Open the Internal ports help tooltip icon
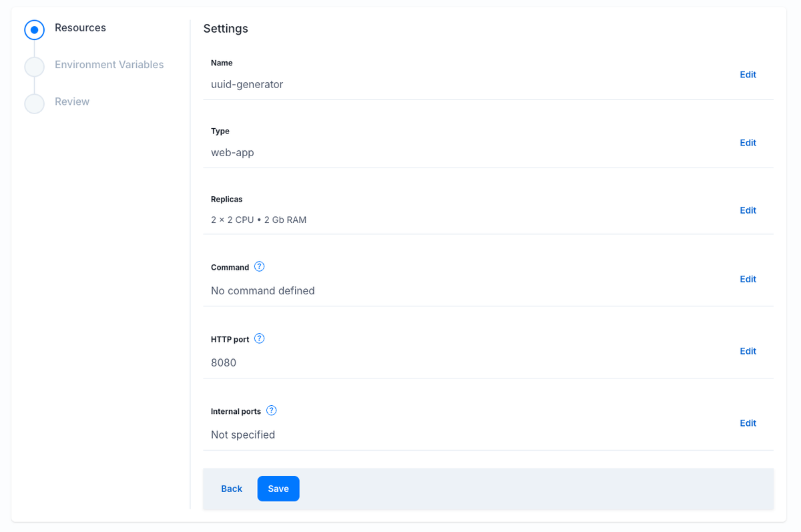The image size is (801, 532). point(271,411)
